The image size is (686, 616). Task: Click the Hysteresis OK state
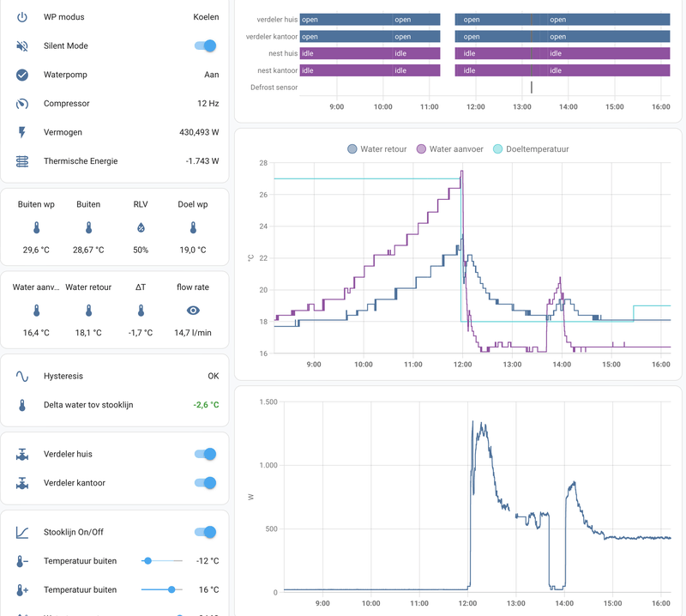click(x=214, y=376)
